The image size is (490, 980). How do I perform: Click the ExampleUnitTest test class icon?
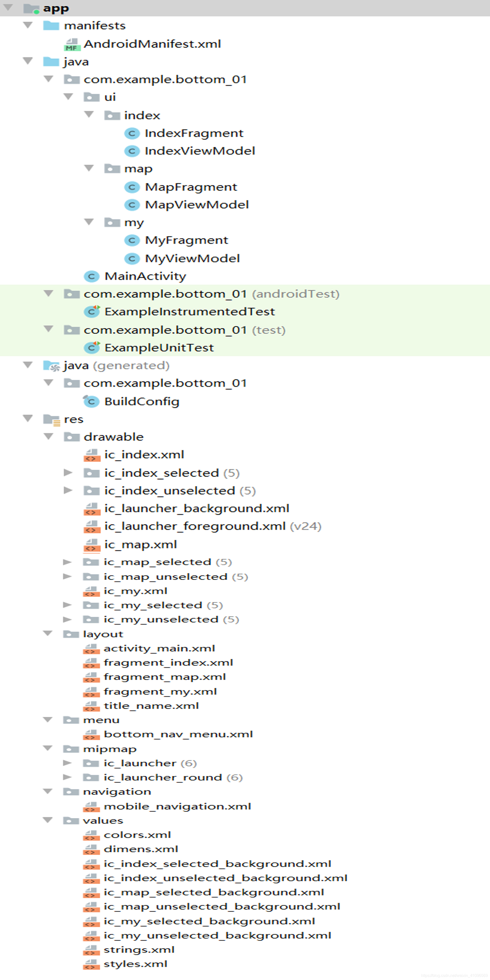(x=92, y=347)
